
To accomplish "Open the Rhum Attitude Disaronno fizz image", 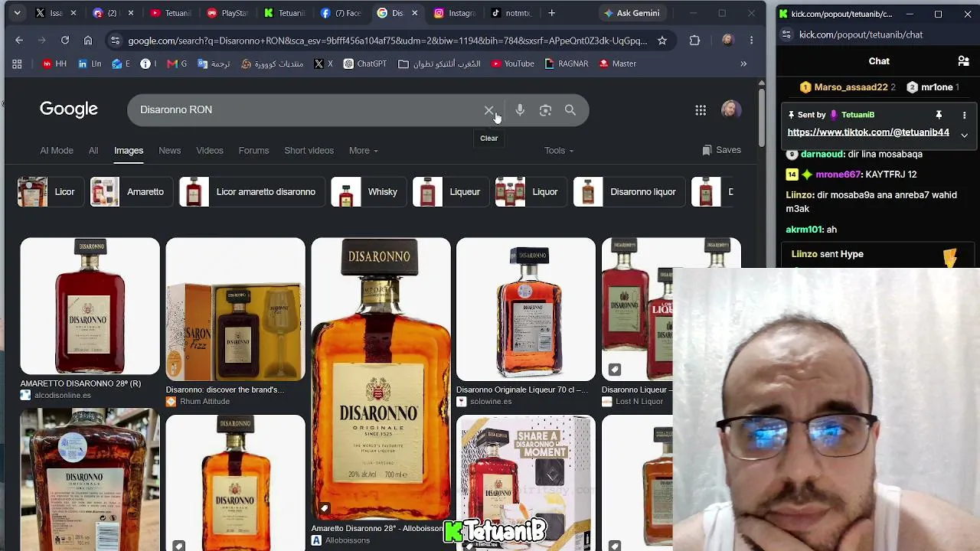I will [235, 309].
